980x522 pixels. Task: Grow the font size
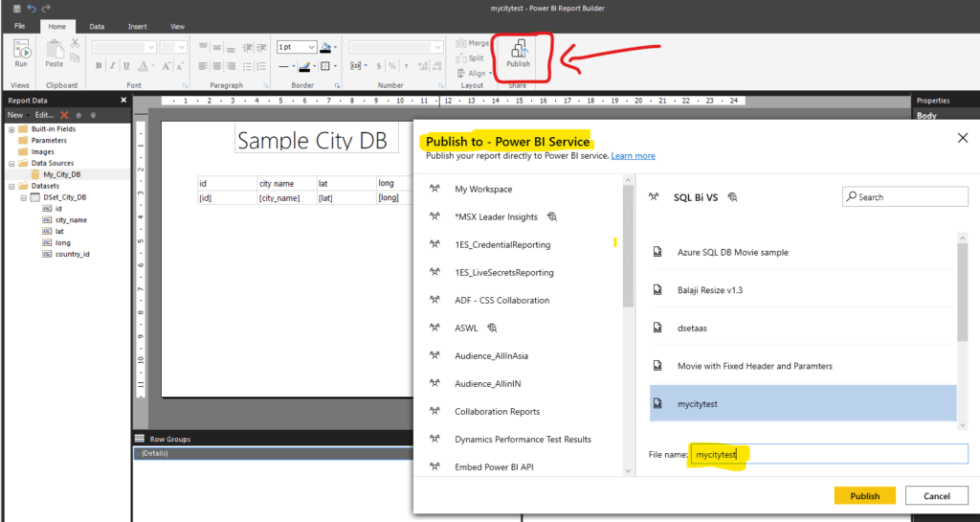pos(167,66)
